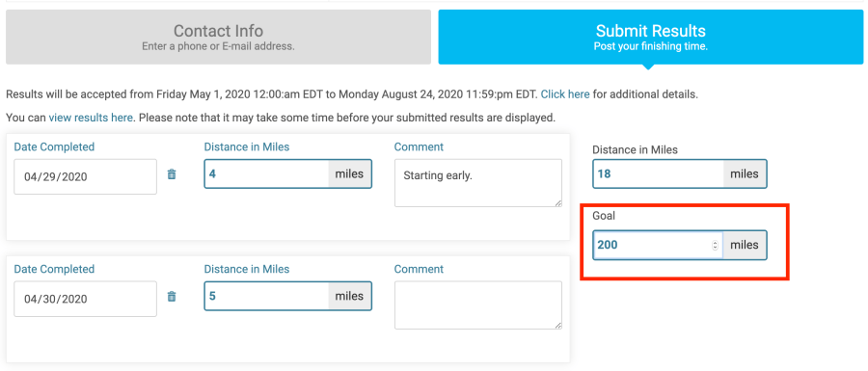Viewport: 868px width, 371px height.
Task: Click the distance field containing 4
Action: click(x=266, y=174)
